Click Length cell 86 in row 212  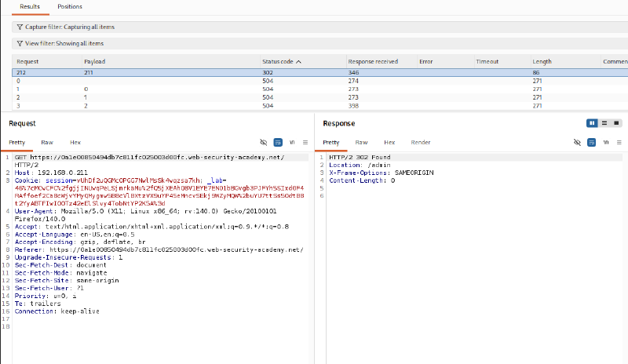click(x=536, y=72)
